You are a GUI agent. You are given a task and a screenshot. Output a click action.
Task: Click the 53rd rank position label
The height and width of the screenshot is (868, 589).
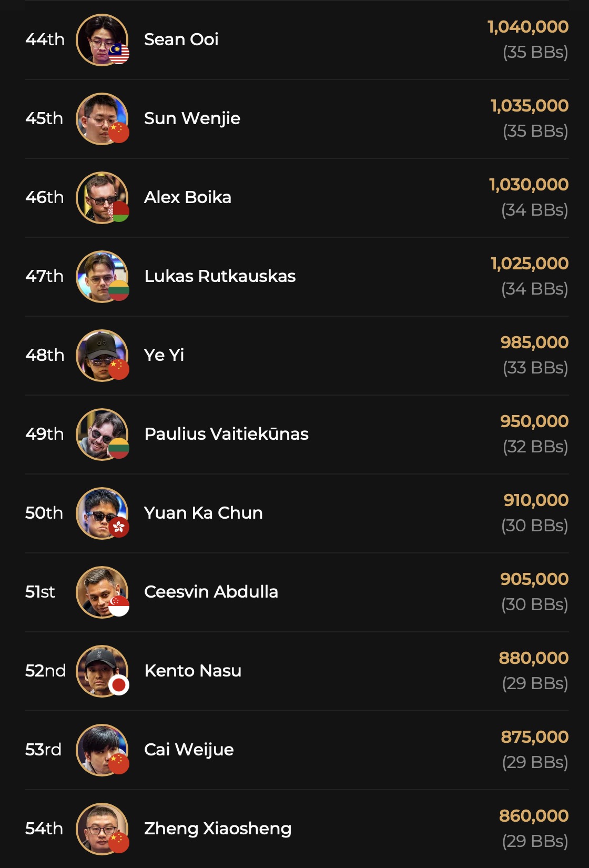(44, 750)
